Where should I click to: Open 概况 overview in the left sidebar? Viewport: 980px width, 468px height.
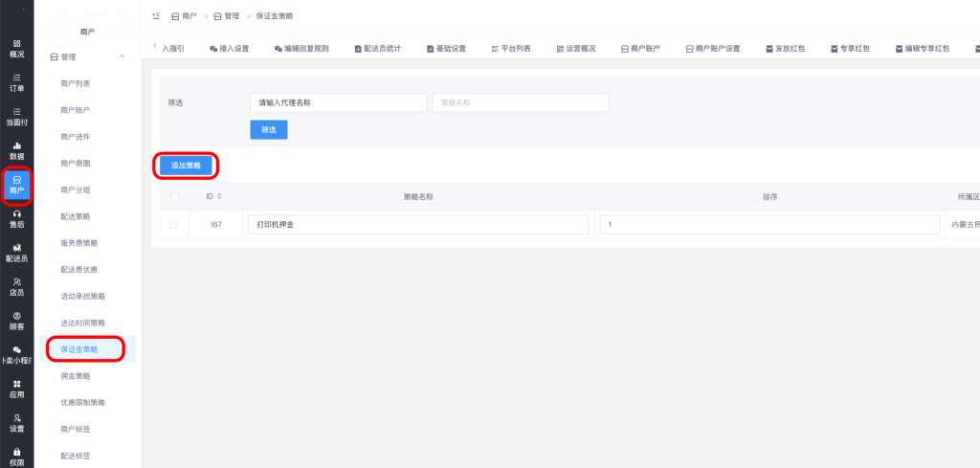16,49
